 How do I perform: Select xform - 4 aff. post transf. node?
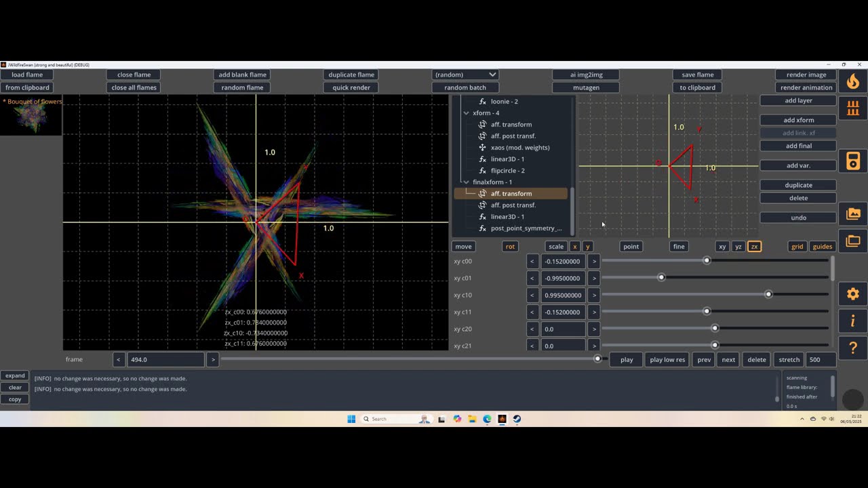click(x=513, y=136)
